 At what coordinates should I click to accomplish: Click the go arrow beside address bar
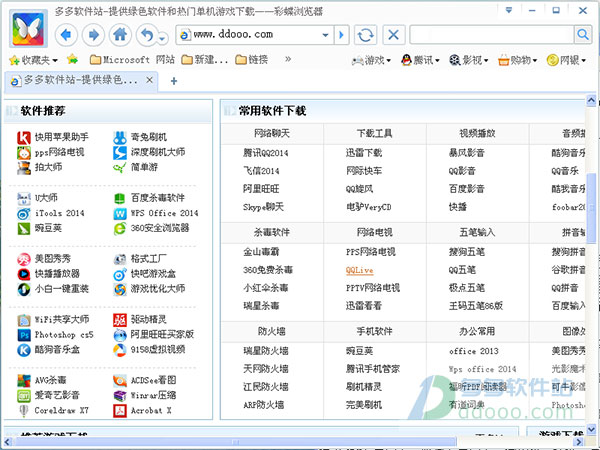click(x=341, y=35)
